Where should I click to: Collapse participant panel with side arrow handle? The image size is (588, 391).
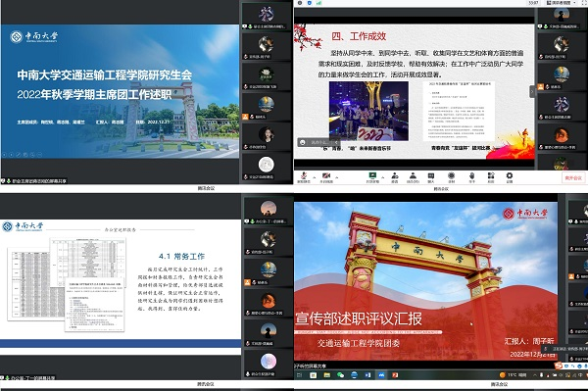pos(532,91)
